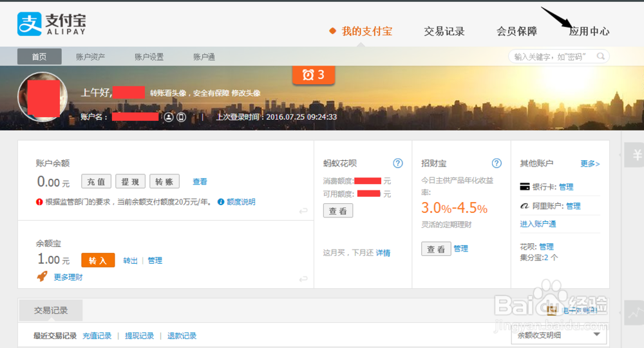Select the 交易记录 section tab
The width and height of the screenshot is (644, 348).
(x=51, y=310)
